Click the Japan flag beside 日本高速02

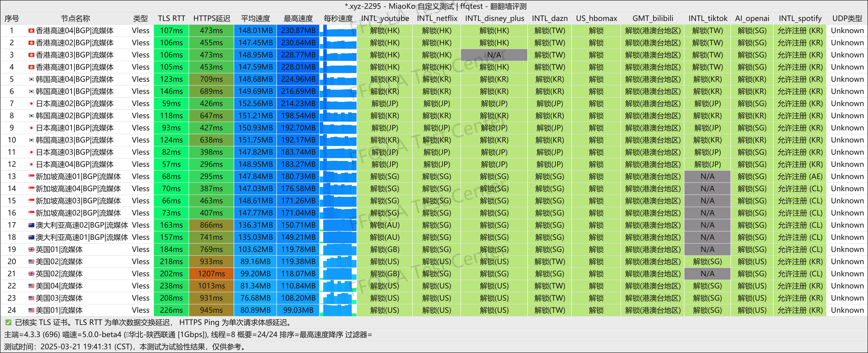pyautogui.click(x=31, y=103)
